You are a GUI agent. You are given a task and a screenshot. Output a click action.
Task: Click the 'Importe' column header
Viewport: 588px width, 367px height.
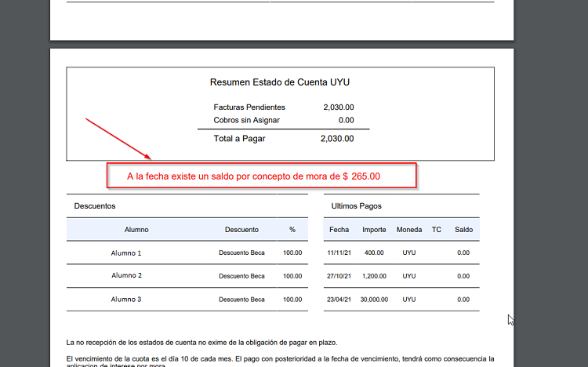point(374,230)
